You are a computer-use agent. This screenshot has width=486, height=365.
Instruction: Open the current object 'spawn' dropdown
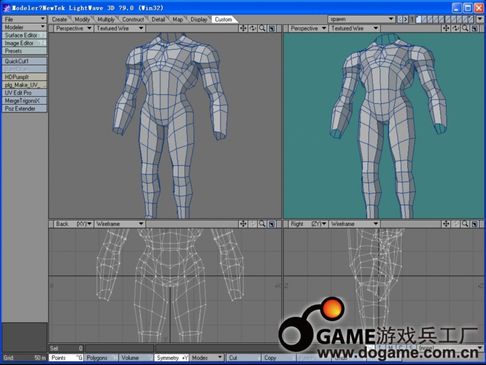tap(361, 19)
